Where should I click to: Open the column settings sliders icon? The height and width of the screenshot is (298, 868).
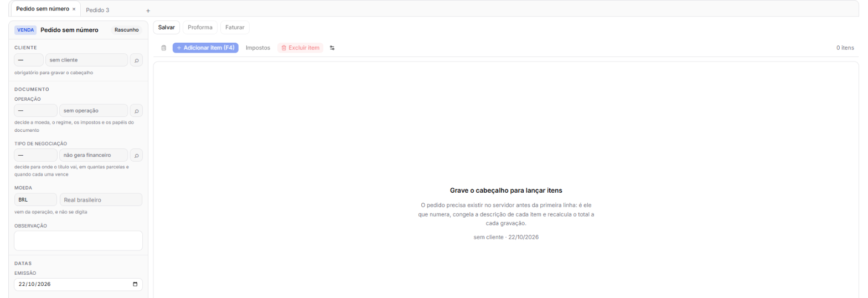[x=332, y=48]
